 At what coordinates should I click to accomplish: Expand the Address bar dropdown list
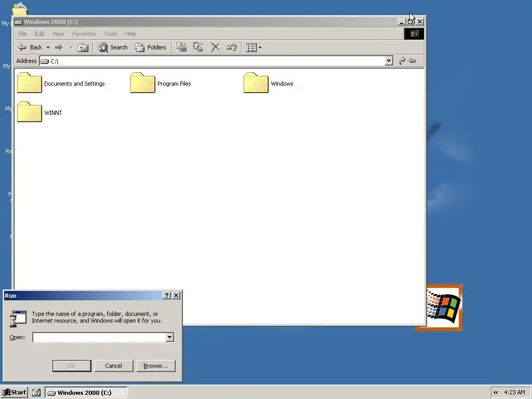389,61
